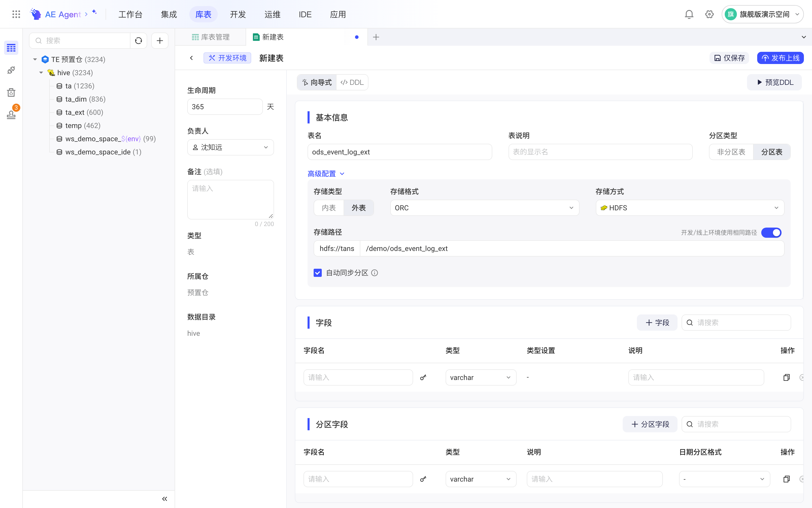
Task: Click the 发布上线 button
Action: click(x=780, y=58)
